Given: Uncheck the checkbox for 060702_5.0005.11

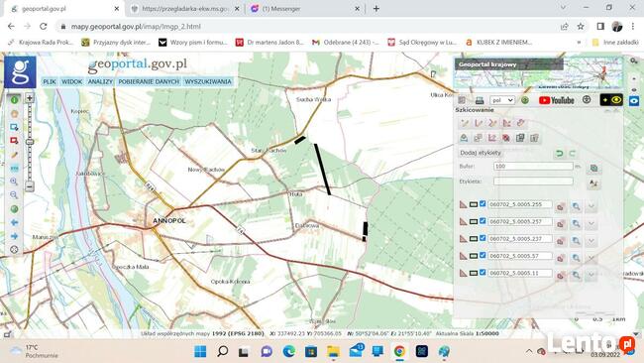Looking at the screenshot, I should (x=483, y=273).
